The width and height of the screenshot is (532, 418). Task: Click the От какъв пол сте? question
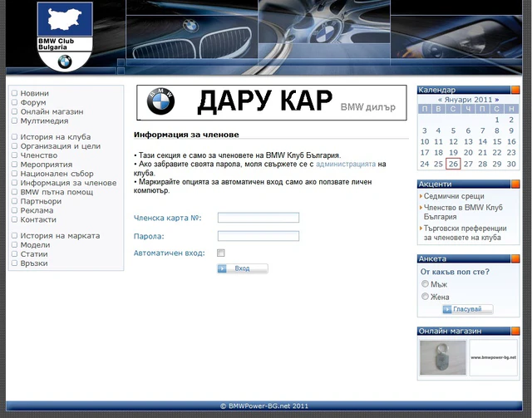[455, 272]
